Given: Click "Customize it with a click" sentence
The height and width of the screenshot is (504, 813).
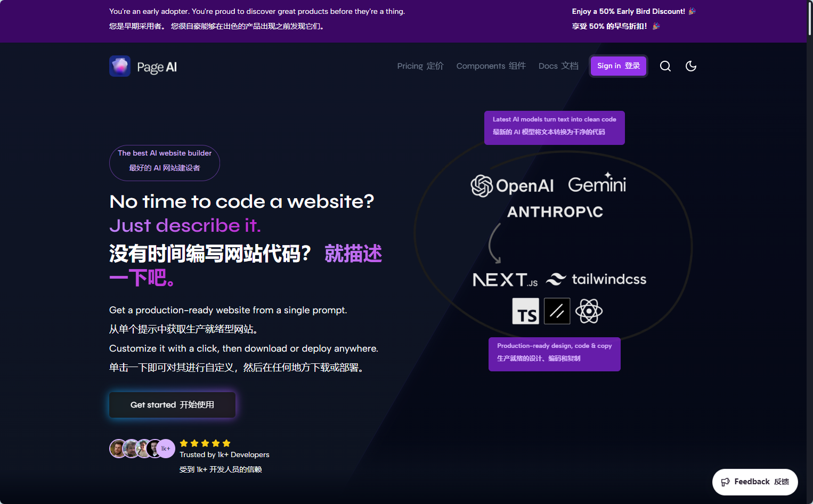Looking at the screenshot, I should pos(243,348).
